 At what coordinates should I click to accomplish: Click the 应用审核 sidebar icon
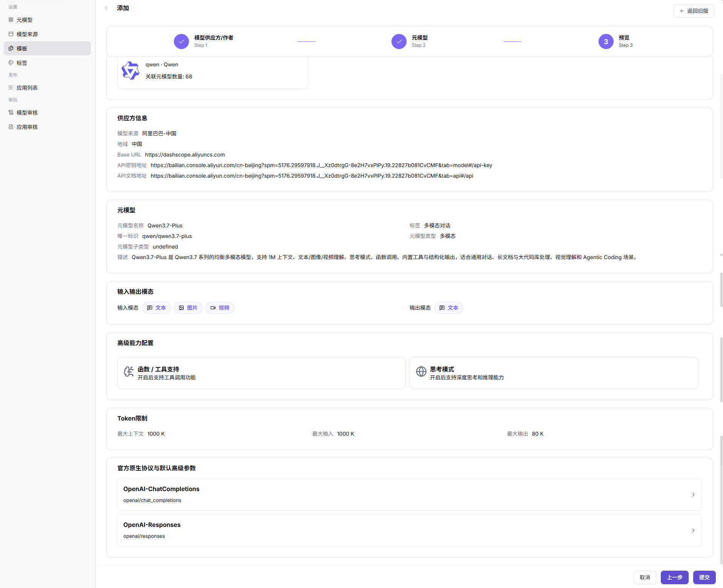coord(11,127)
